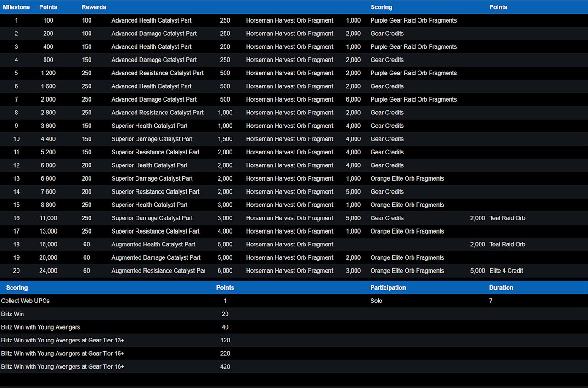Select the 24,000 points milestone cell

pos(48,271)
